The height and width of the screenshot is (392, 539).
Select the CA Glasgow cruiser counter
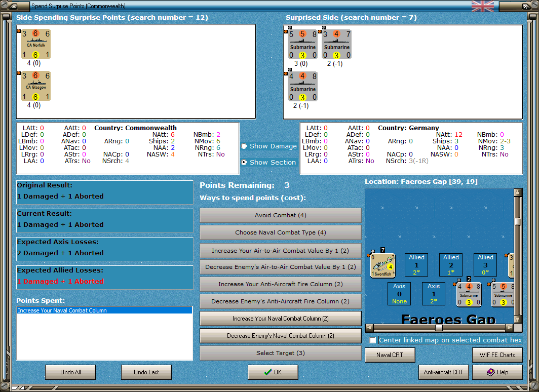35,86
